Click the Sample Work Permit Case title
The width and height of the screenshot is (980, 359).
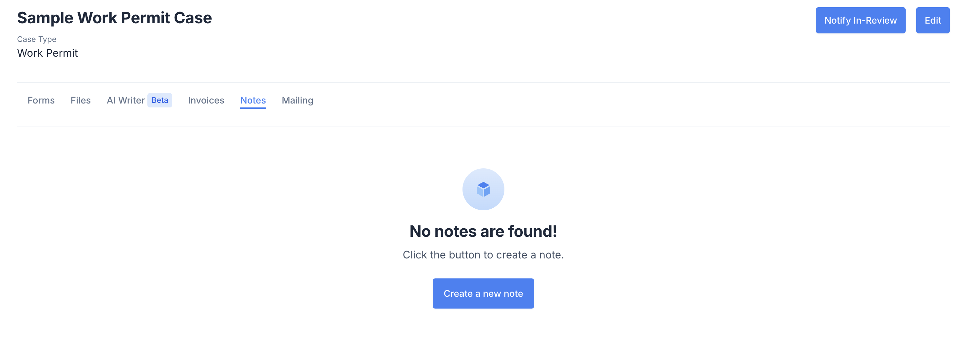pos(115,18)
